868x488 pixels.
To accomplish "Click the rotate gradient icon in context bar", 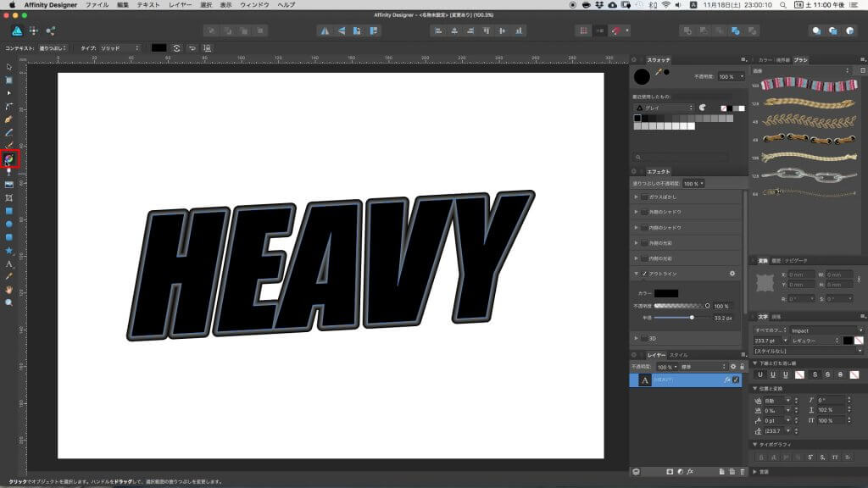I will [176, 48].
